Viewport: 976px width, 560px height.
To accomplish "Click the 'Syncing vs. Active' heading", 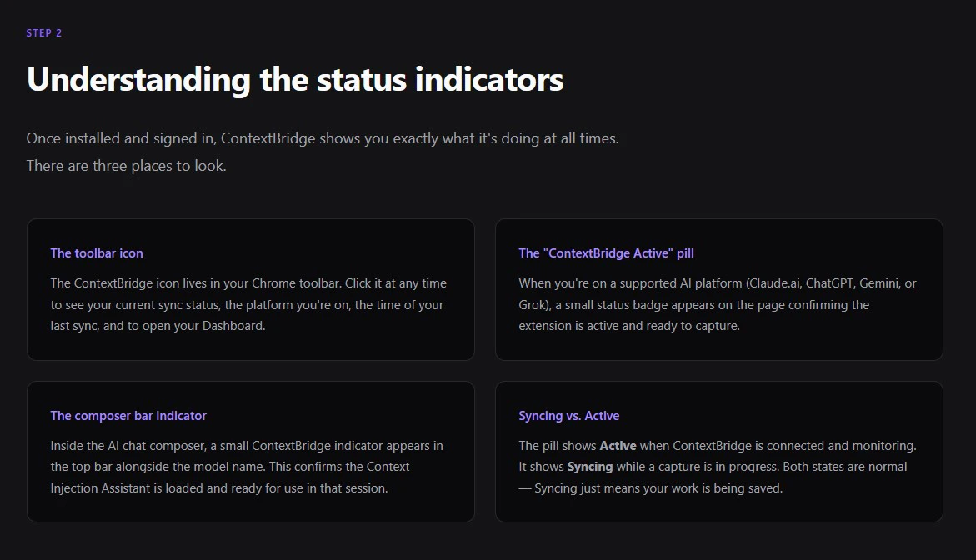I will tap(569, 416).
